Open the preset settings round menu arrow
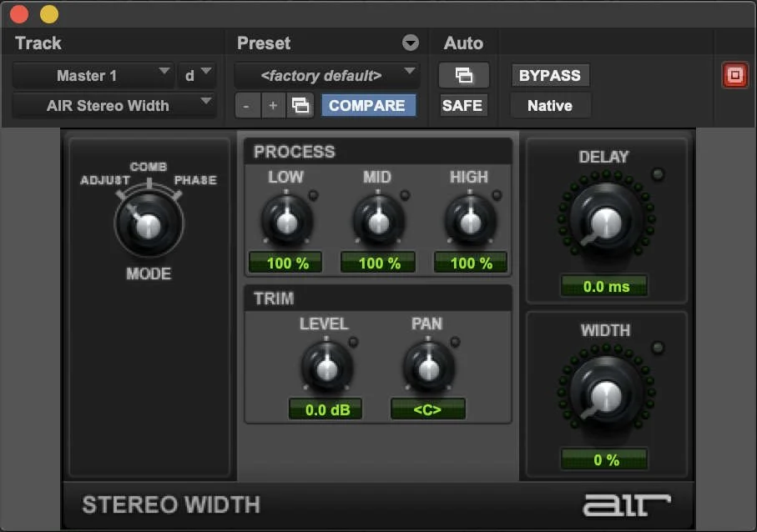Viewport: 757px width, 532px height. click(411, 43)
